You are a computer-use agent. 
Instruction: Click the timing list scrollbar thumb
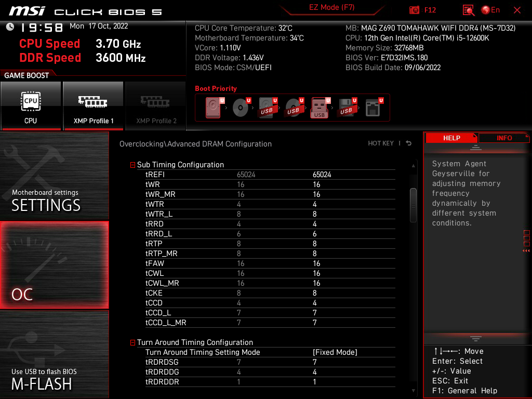(413, 205)
